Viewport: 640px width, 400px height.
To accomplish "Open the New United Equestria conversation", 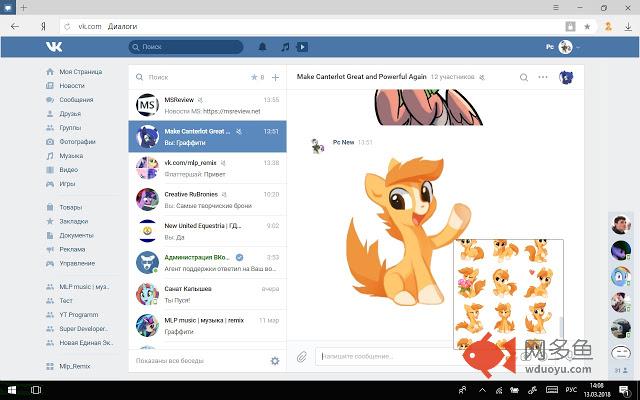I will coord(207,231).
